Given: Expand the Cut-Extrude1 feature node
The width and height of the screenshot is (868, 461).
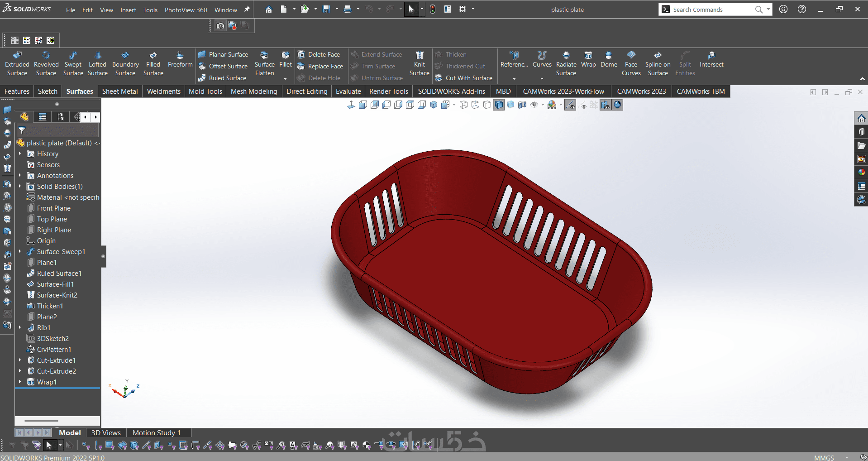Looking at the screenshot, I should pos(20,360).
